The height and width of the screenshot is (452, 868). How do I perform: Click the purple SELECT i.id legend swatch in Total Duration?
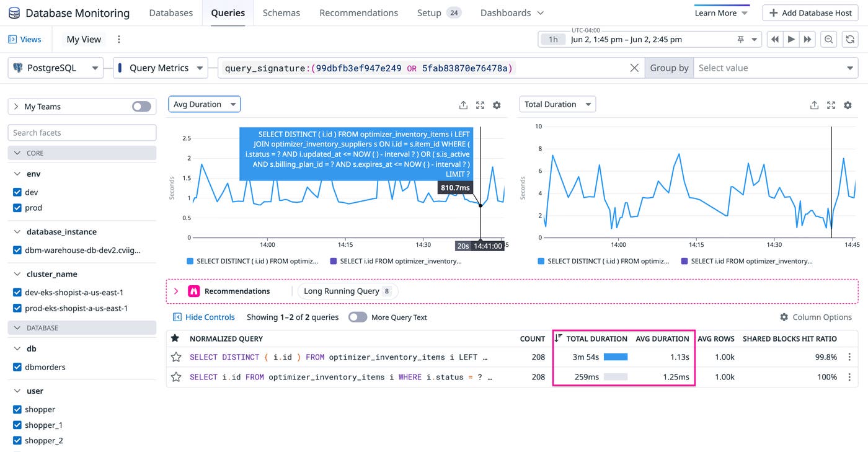point(684,262)
